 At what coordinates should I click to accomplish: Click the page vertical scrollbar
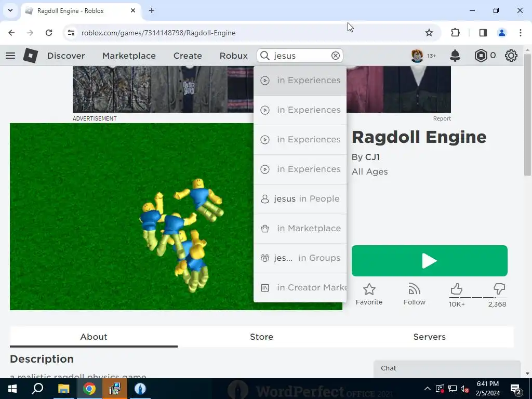[527, 115]
